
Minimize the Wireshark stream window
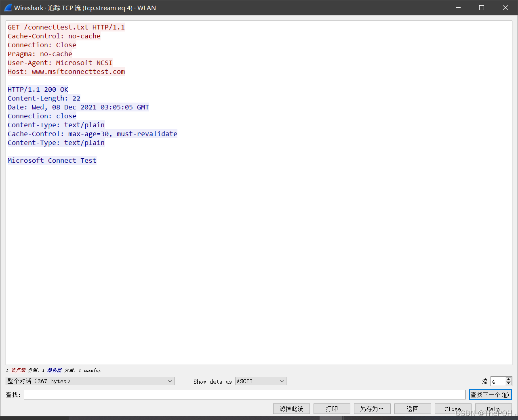click(458, 8)
